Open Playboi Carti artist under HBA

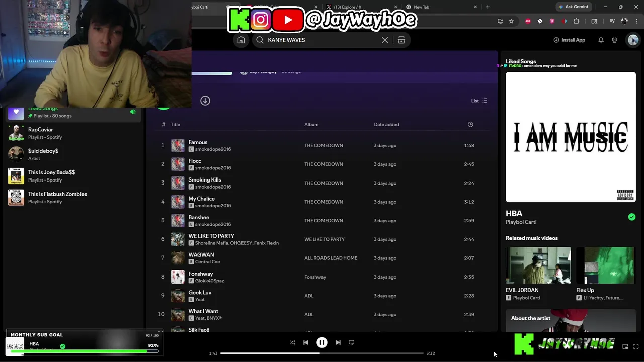521,222
